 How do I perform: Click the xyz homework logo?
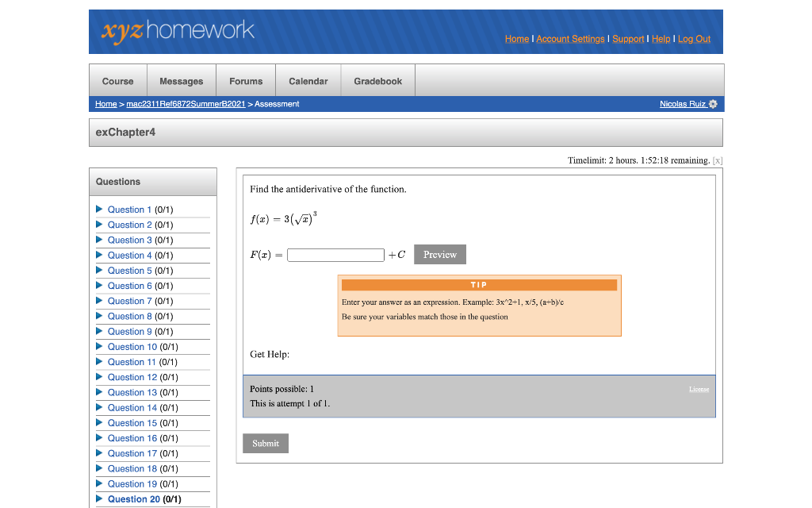click(178, 32)
